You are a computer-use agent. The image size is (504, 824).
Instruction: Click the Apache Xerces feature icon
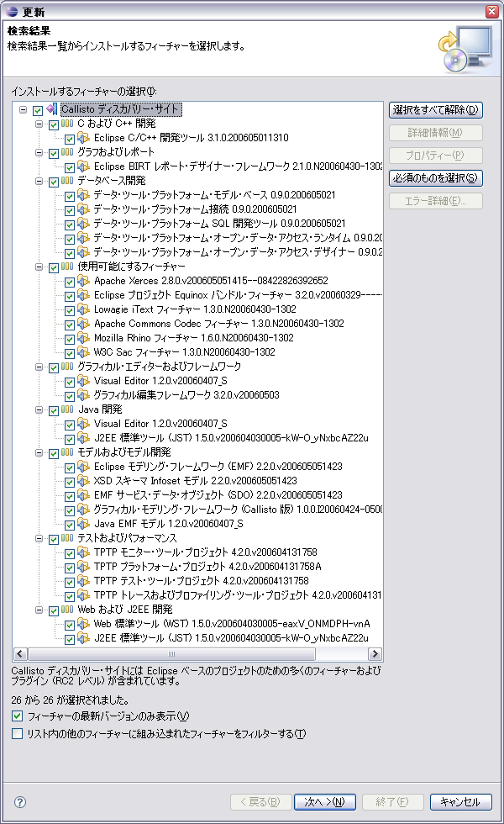[x=83, y=281]
